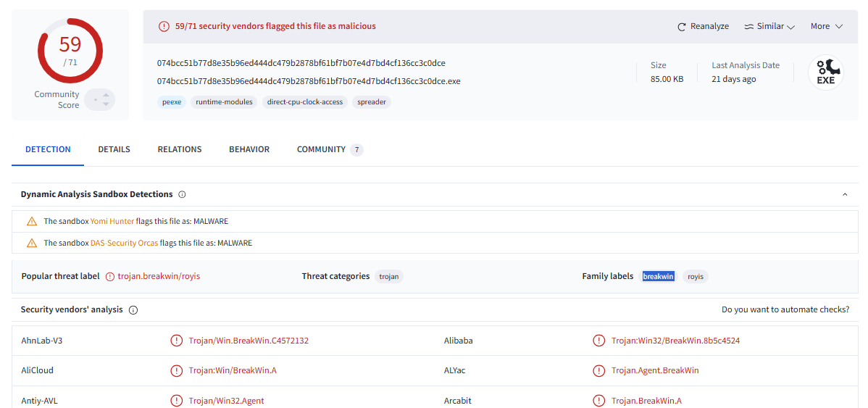Click the Trojan/Win.BreakWin.C4572132 detection text

(249, 341)
